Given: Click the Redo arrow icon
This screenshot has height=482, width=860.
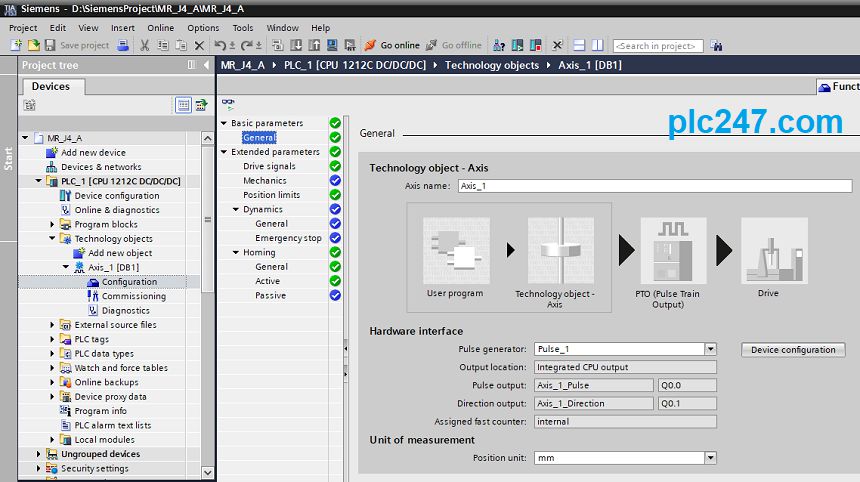Looking at the screenshot, I should coord(247,45).
